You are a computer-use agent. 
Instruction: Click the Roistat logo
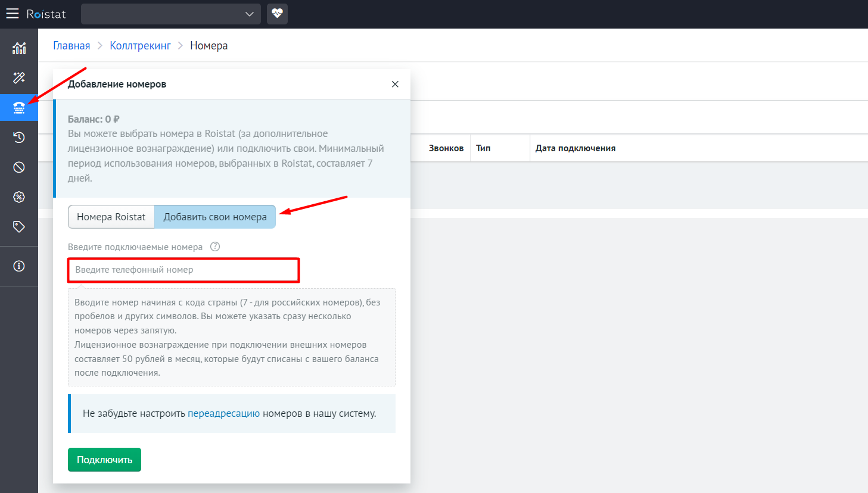(x=46, y=14)
